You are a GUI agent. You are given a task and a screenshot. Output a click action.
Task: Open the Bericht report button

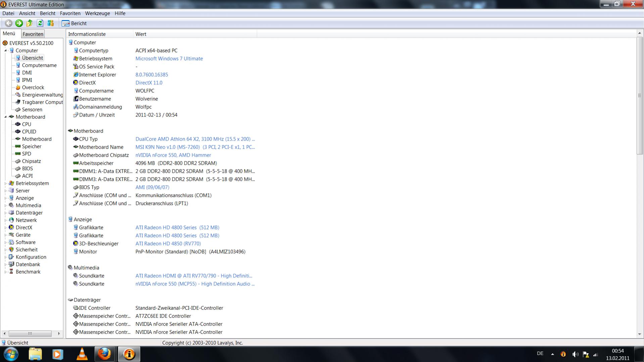(x=75, y=23)
